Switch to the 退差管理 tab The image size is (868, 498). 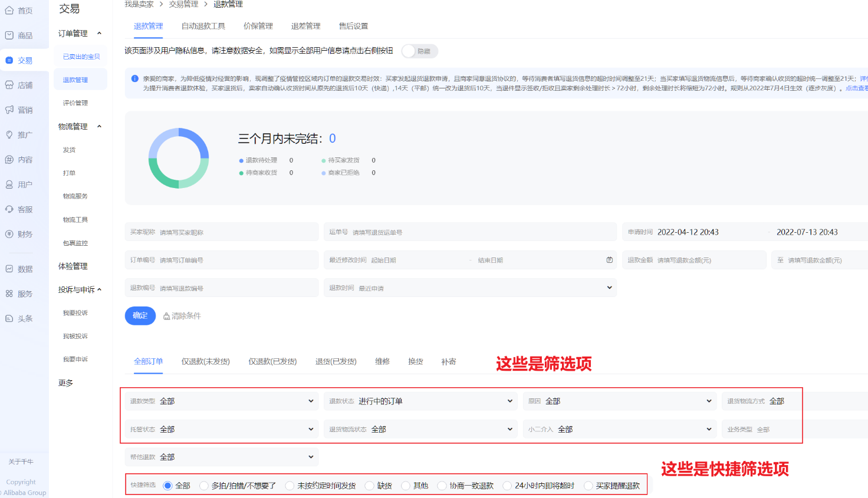click(x=306, y=26)
